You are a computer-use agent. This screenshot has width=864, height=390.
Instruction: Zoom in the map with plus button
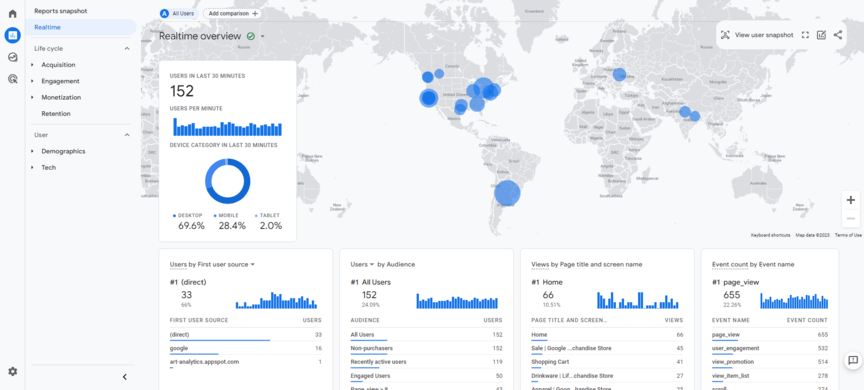(x=851, y=200)
